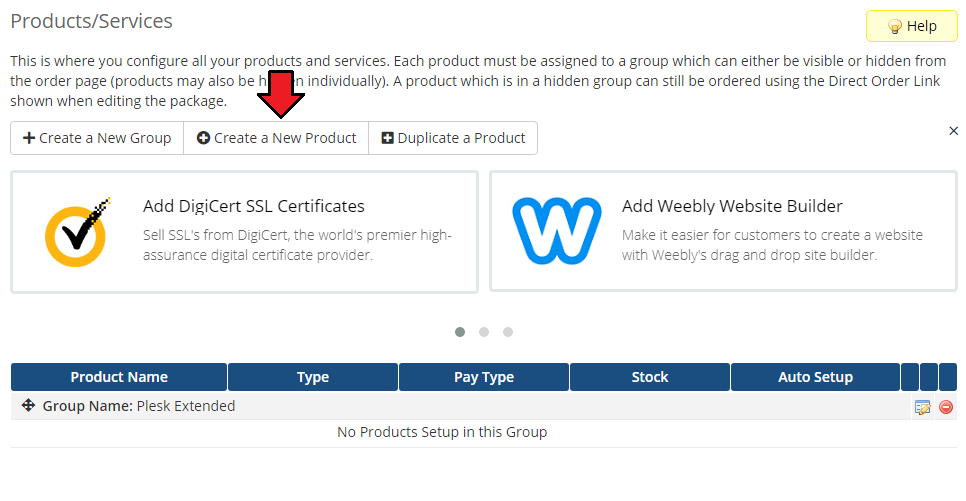This screenshot has width=966, height=501.
Task: Click Create a New Group button
Action: coord(97,138)
